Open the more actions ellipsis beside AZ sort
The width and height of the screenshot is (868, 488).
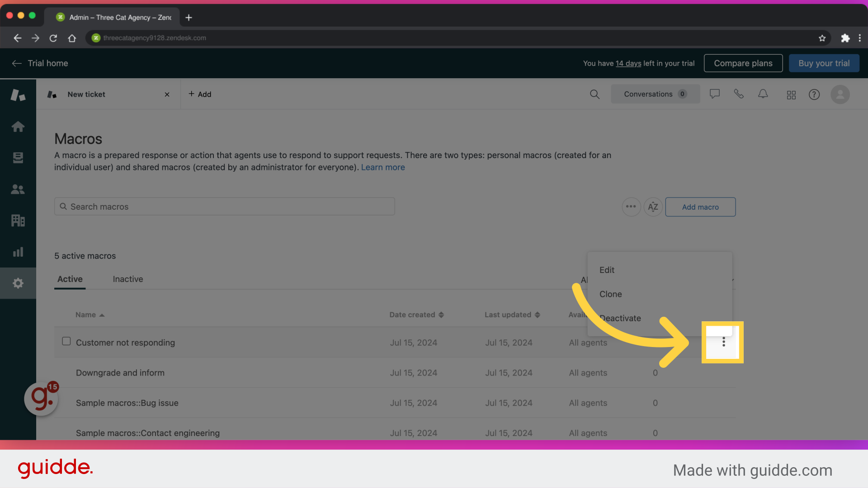(631, 206)
